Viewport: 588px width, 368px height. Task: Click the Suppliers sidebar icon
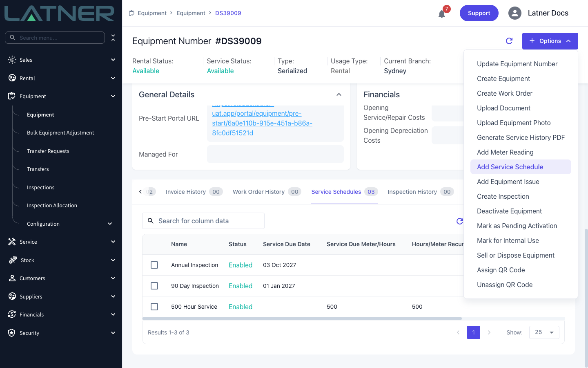coord(12,296)
